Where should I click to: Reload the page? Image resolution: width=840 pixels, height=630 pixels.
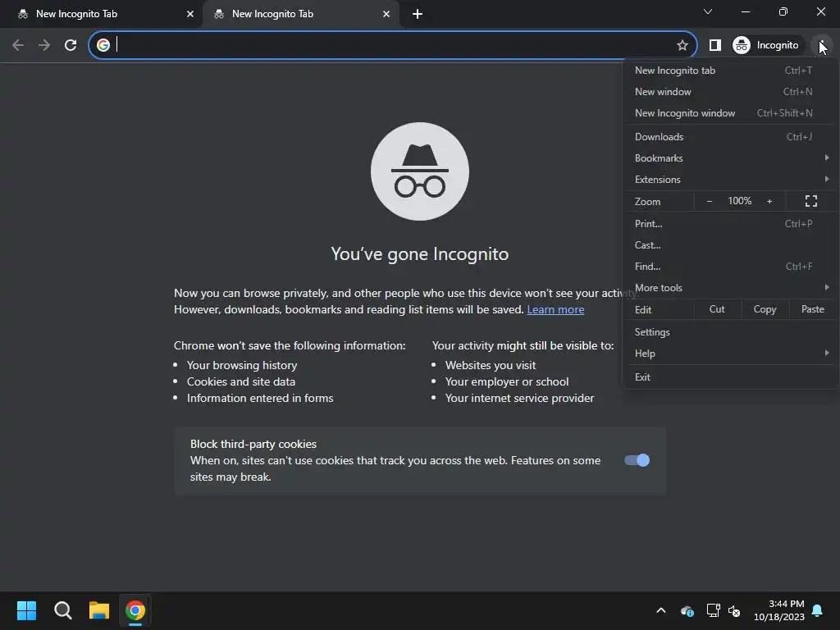tap(71, 45)
